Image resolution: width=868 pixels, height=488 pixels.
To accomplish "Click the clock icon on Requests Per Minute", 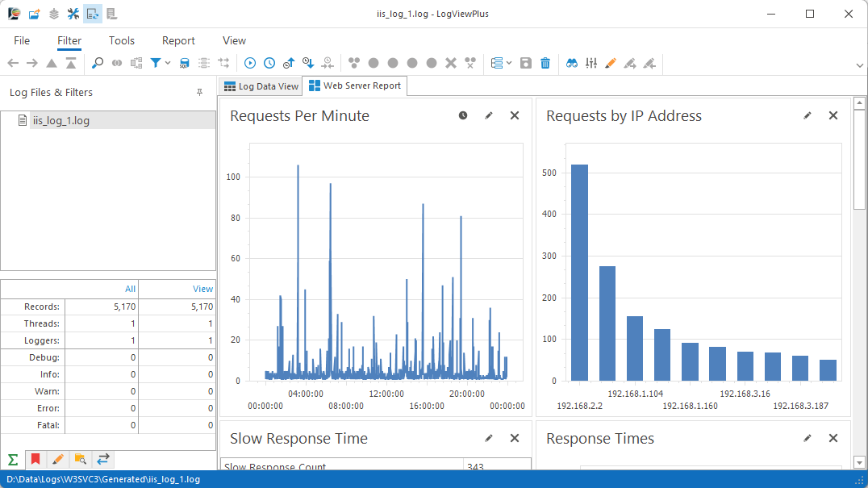I will pos(463,115).
